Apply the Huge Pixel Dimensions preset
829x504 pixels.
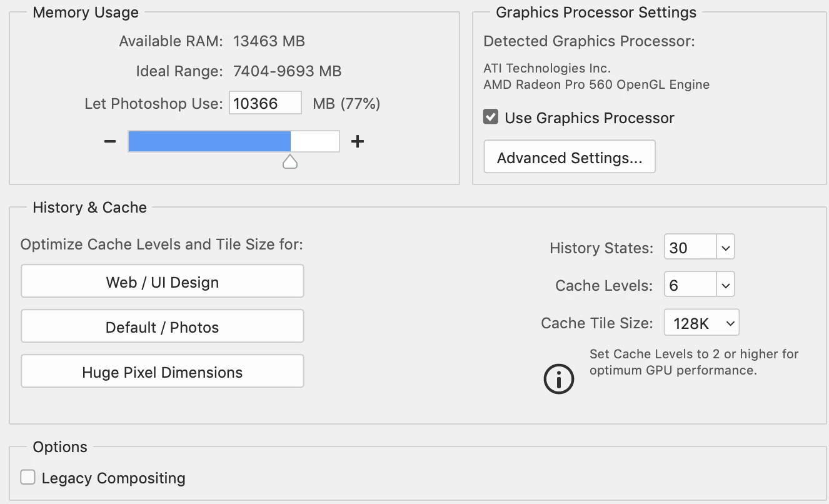(163, 372)
